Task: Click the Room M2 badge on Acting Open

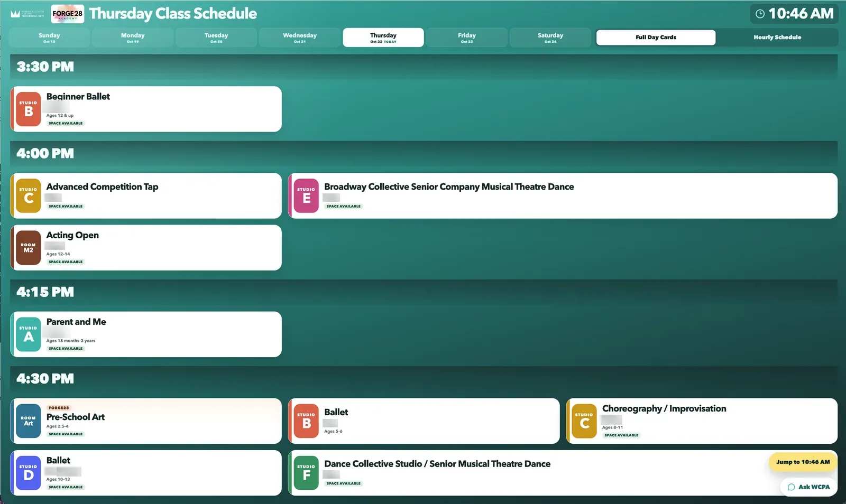Action: coord(29,248)
